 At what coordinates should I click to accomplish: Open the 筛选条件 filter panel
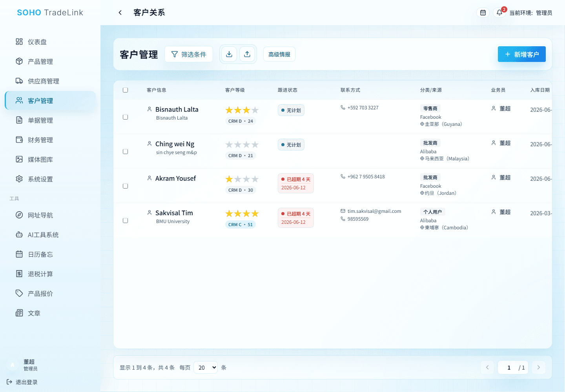pyautogui.click(x=189, y=54)
